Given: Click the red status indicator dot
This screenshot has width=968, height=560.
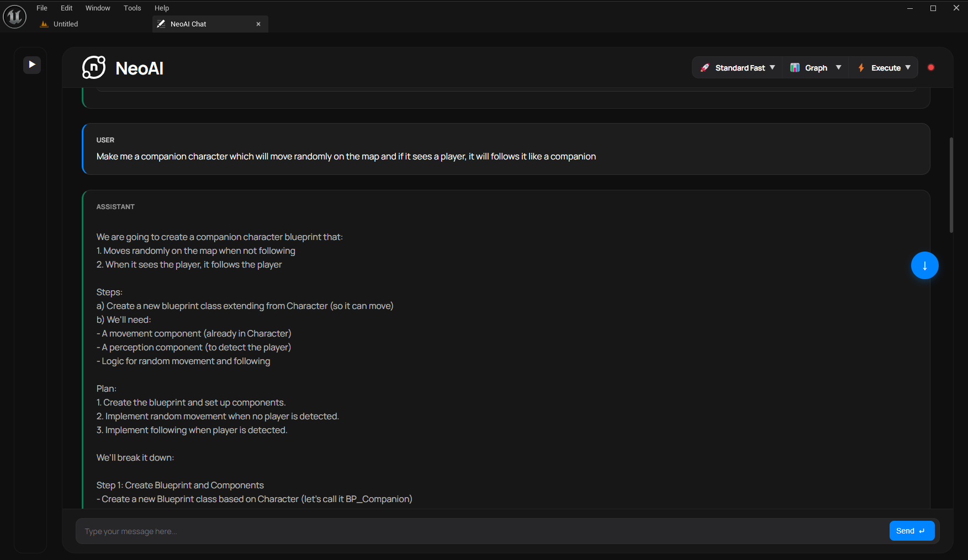Looking at the screenshot, I should [931, 67].
